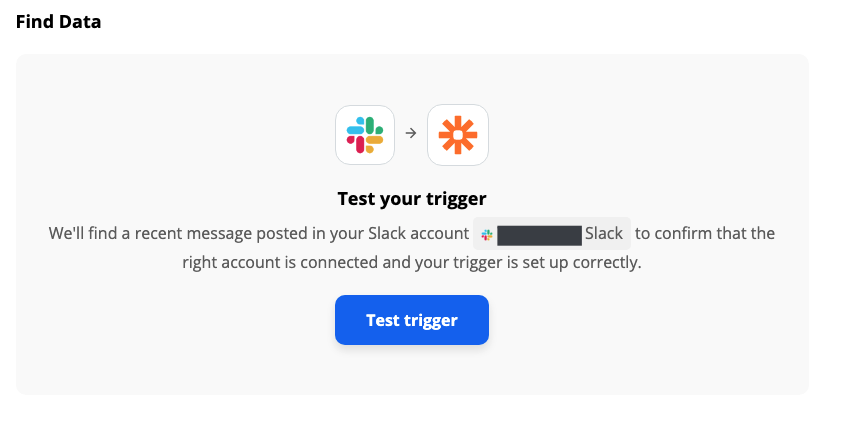Click empty gray card area below Test trigger
843x427 pixels.
(412, 371)
